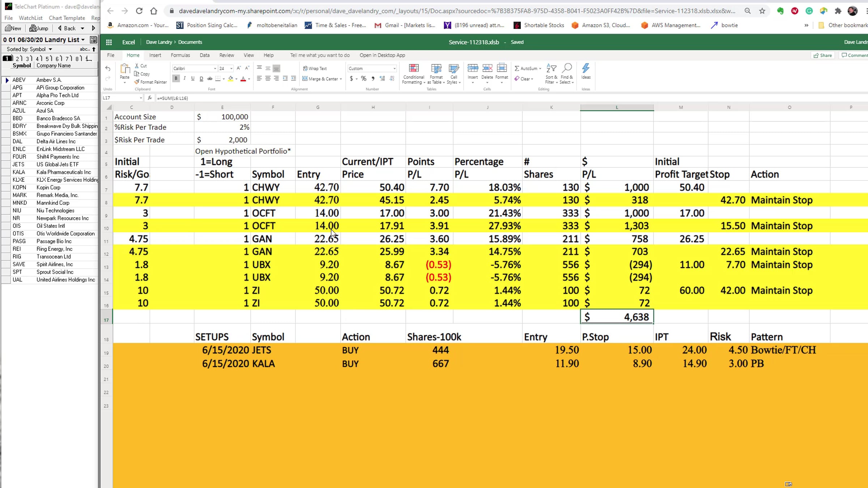Viewport: 868px width, 488px height.
Task: Open Cell Styles gallery
Action: [x=454, y=74]
